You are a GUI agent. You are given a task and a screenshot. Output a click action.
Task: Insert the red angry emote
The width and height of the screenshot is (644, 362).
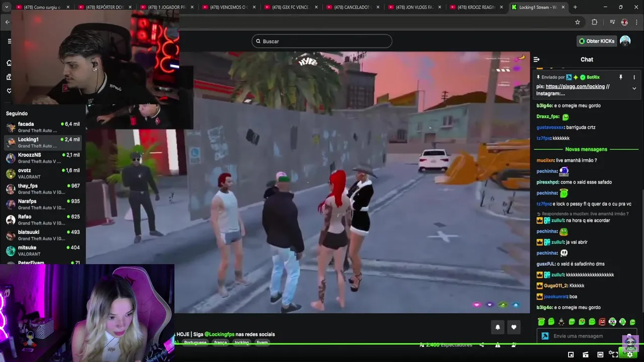pyautogui.click(x=602, y=322)
